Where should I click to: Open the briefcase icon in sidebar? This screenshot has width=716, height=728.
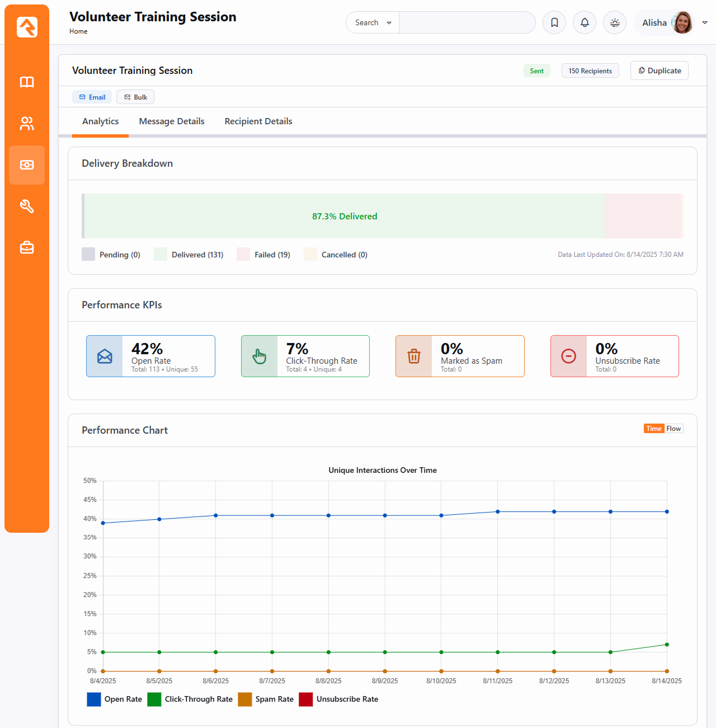pyautogui.click(x=27, y=247)
